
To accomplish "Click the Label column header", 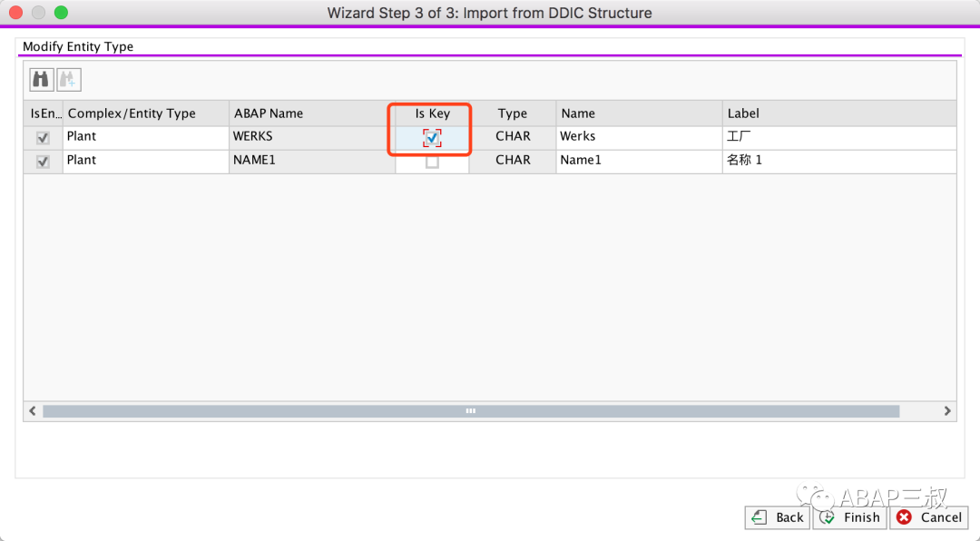I will pyautogui.click(x=839, y=113).
